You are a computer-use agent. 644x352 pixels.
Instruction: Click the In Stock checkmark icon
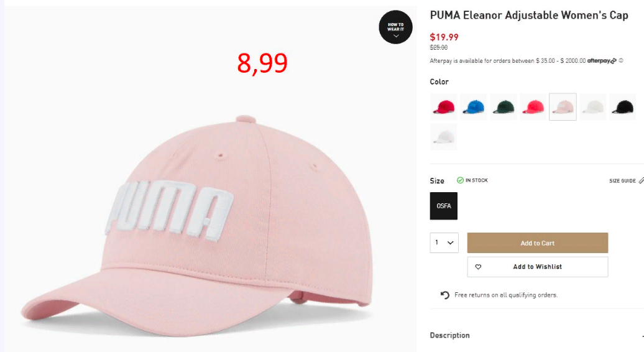[x=460, y=180]
